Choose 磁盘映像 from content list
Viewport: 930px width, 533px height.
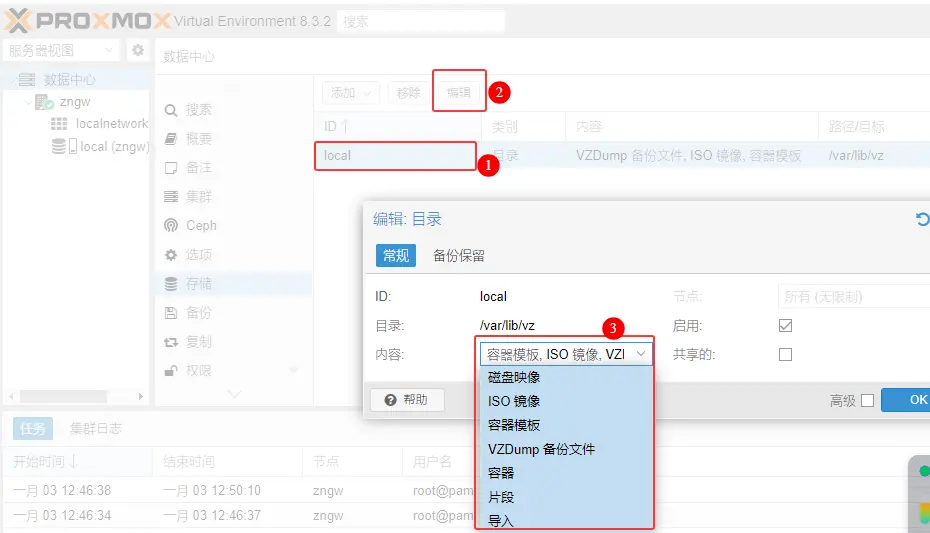coord(514,377)
